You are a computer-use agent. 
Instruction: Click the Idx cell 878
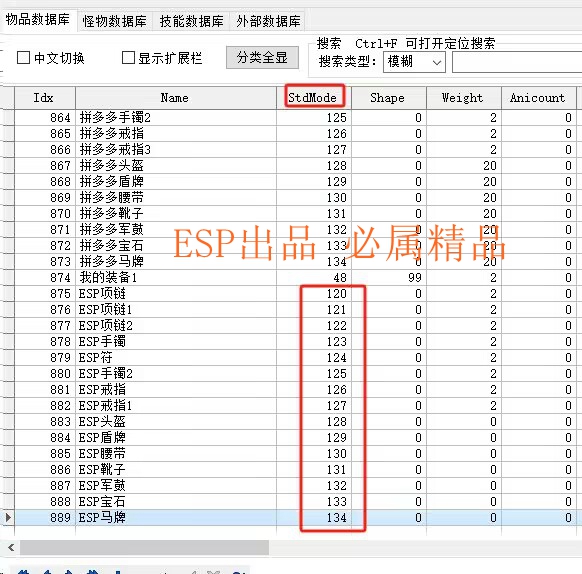(x=45, y=342)
